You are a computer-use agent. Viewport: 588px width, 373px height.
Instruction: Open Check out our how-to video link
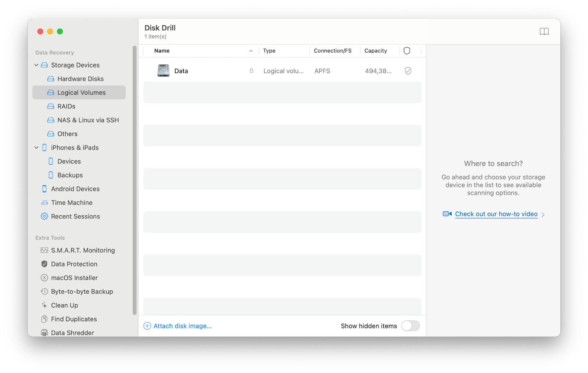(x=496, y=214)
